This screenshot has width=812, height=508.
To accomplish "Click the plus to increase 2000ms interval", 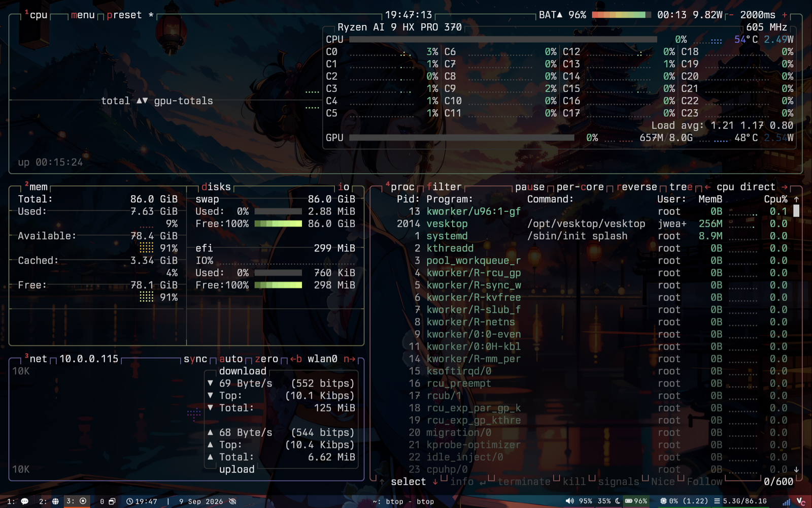I will point(785,15).
